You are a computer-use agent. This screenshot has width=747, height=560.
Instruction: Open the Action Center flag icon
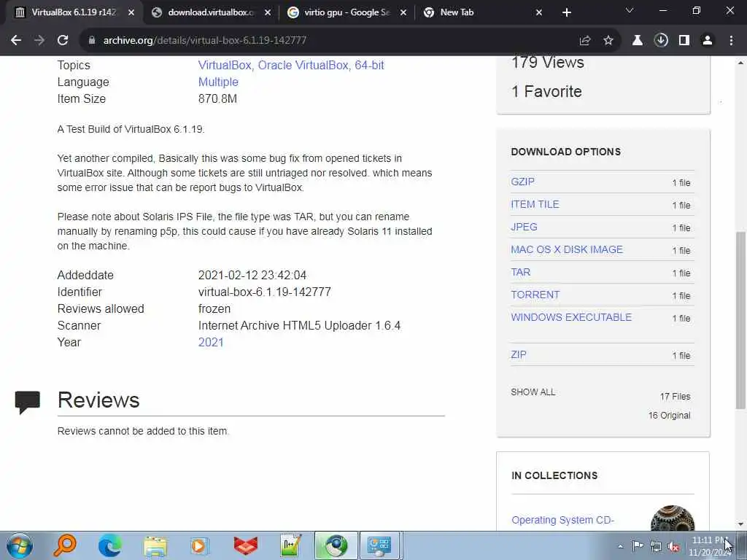click(x=638, y=545)
